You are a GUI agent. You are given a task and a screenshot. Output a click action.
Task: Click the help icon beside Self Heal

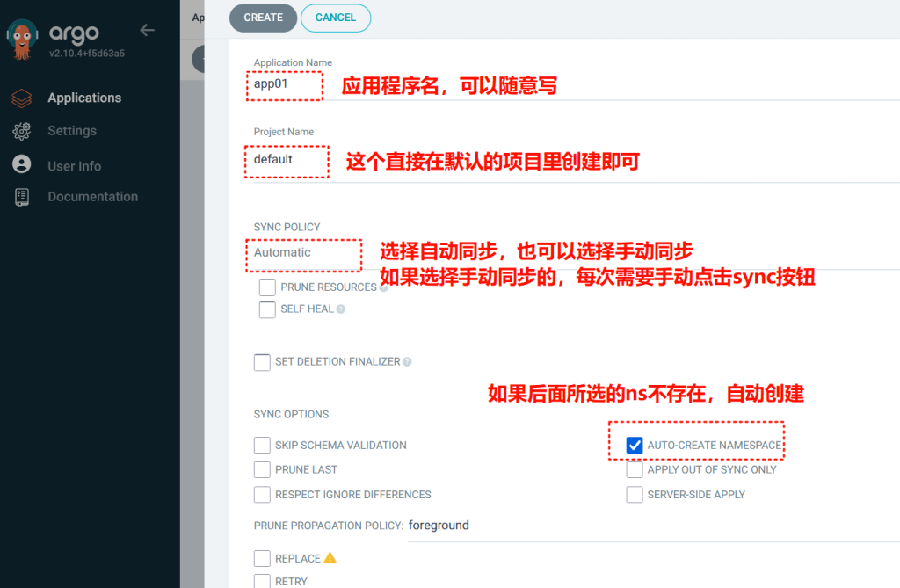pos(341,309)
